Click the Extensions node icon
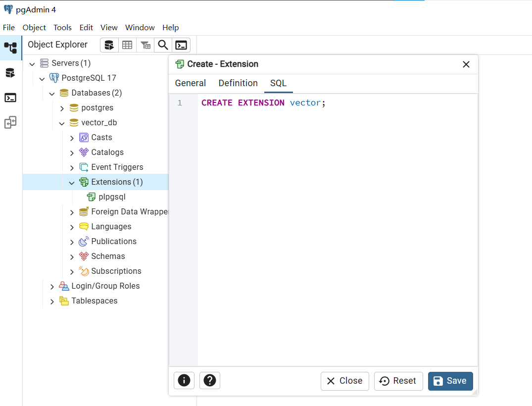Image resolution: width=532 pixels, height=406 pixels. coord(84,182)
